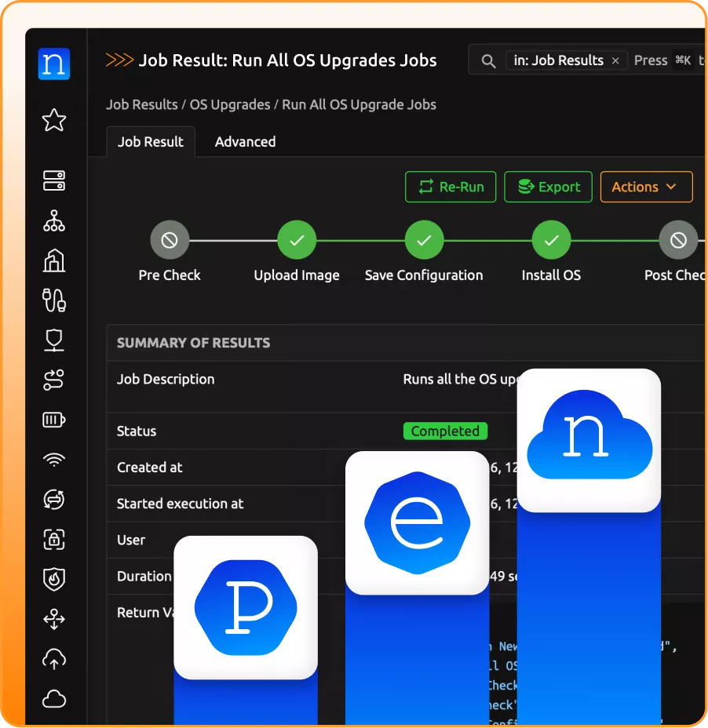Expand the Actions dropdown
Viewport: 708px width, 728px height.
[x=646, y=187]
